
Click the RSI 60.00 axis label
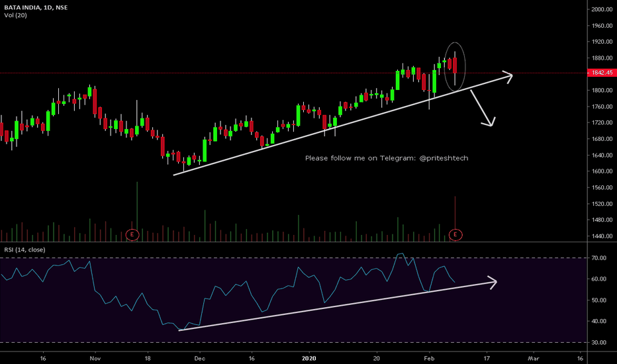599,279
